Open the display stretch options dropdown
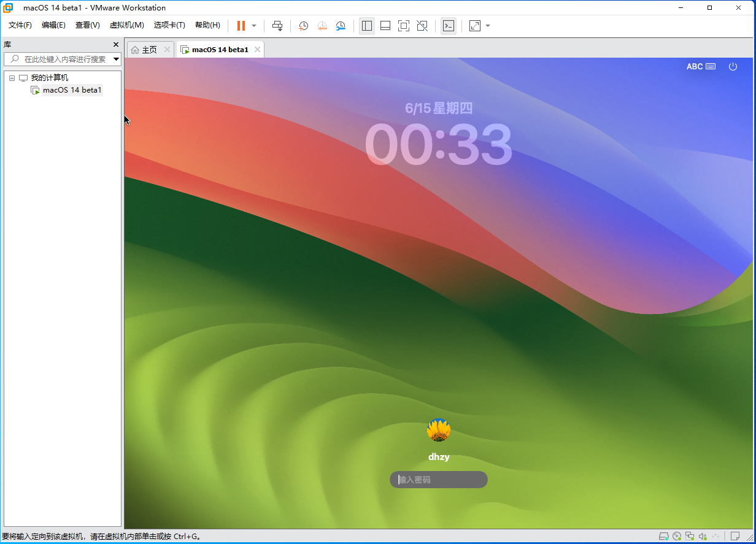The image size is (756, 544). [488, 26]
